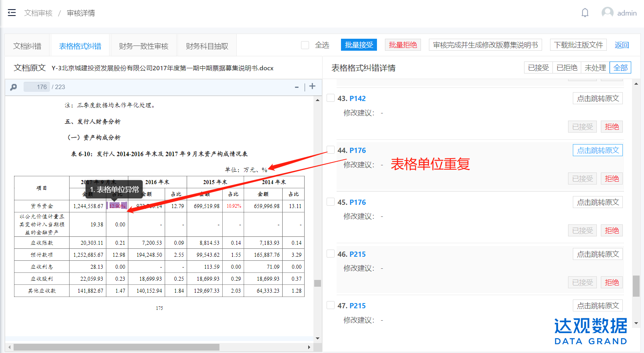Show only 已拒绝 items
Image resolution: width=644 pixels, height=353 pixels.
[x=566, y=68]
